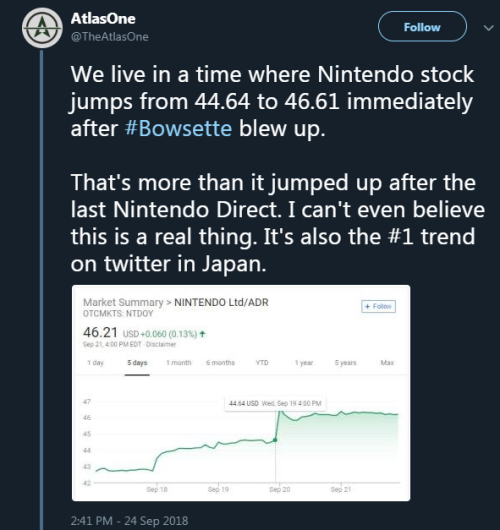Open the AtlasOne profile avatar
The height and width of the screenshot is (530, 500).
point(42,28)
